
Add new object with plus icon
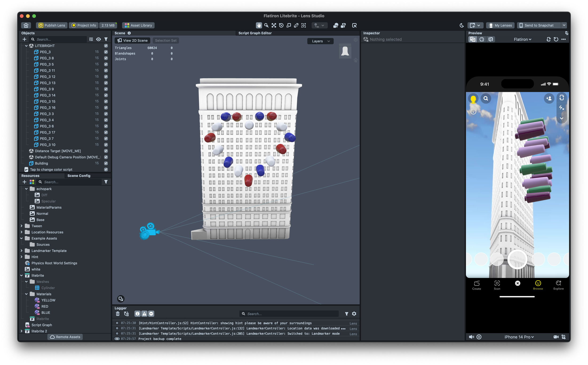coord(24,39)
